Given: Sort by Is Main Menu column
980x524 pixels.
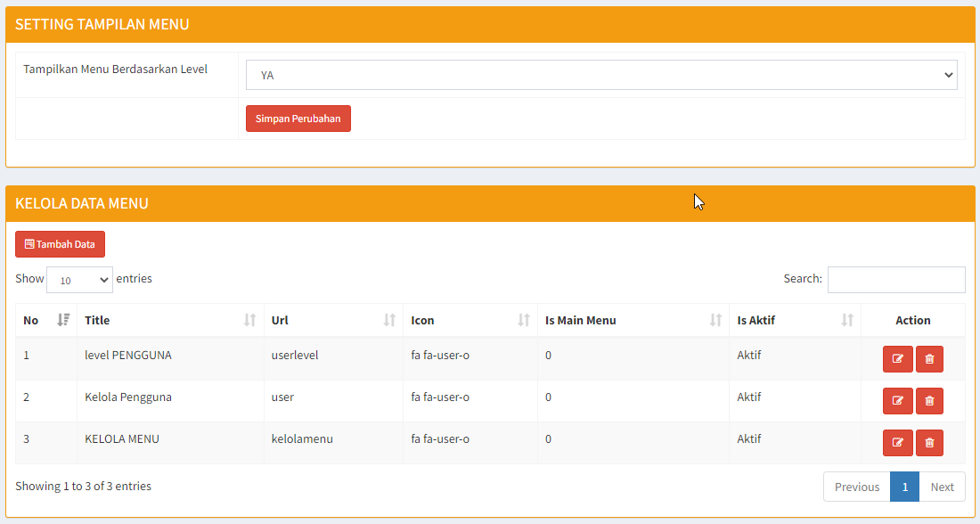Looking at the screenshot, I should tap(633, 320).
